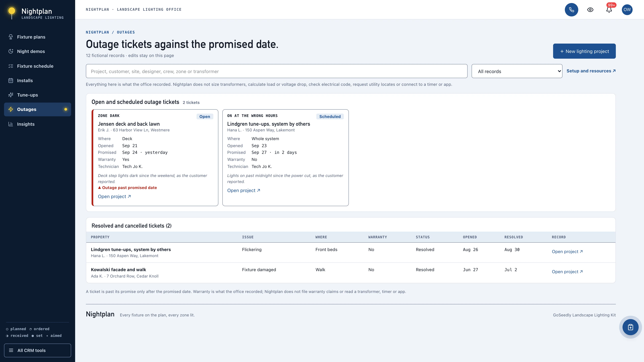The width and height of the screenshot is (644, 362).
Task: Open Fixture plans from the sidebar
Action: click(38, 37)
